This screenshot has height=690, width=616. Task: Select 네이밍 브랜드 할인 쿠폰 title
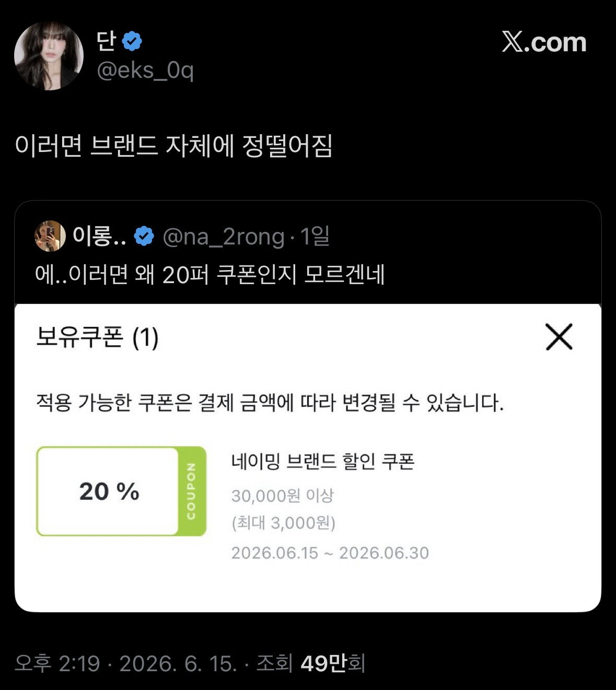tap(323, 461)
